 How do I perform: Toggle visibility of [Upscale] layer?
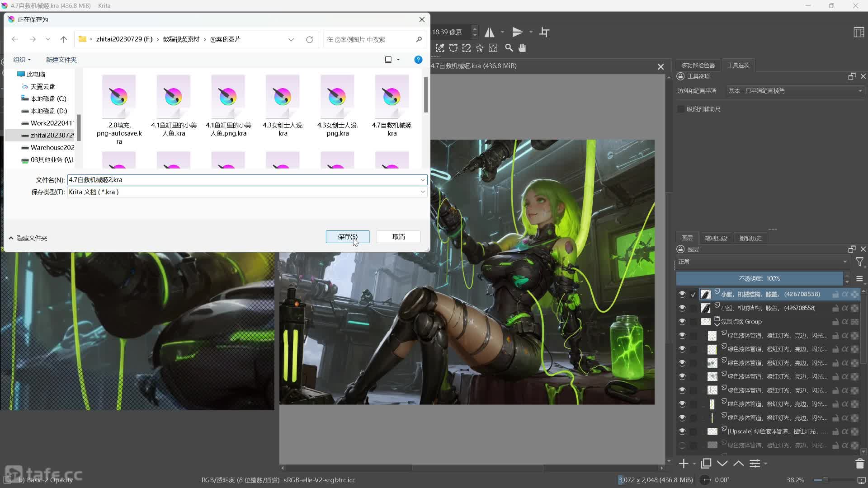[x=682, y=432]
